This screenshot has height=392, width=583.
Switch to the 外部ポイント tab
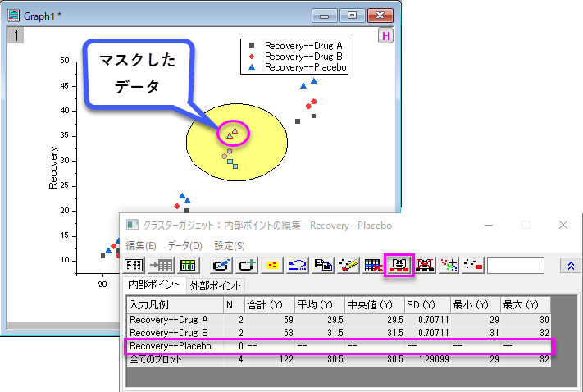[216, 285]
